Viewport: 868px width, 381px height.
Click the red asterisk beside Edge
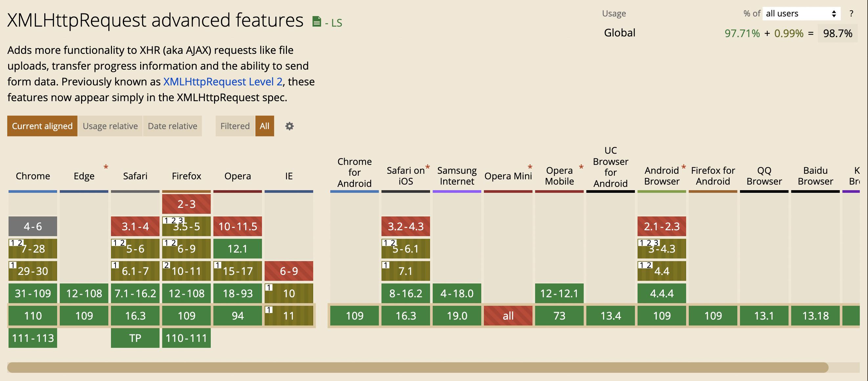click(106, 167)
